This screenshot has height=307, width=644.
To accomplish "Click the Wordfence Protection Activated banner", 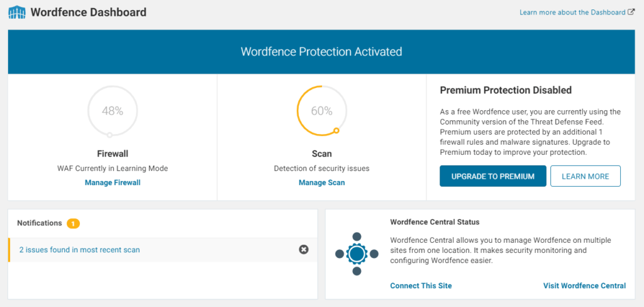I will point(321,52).
